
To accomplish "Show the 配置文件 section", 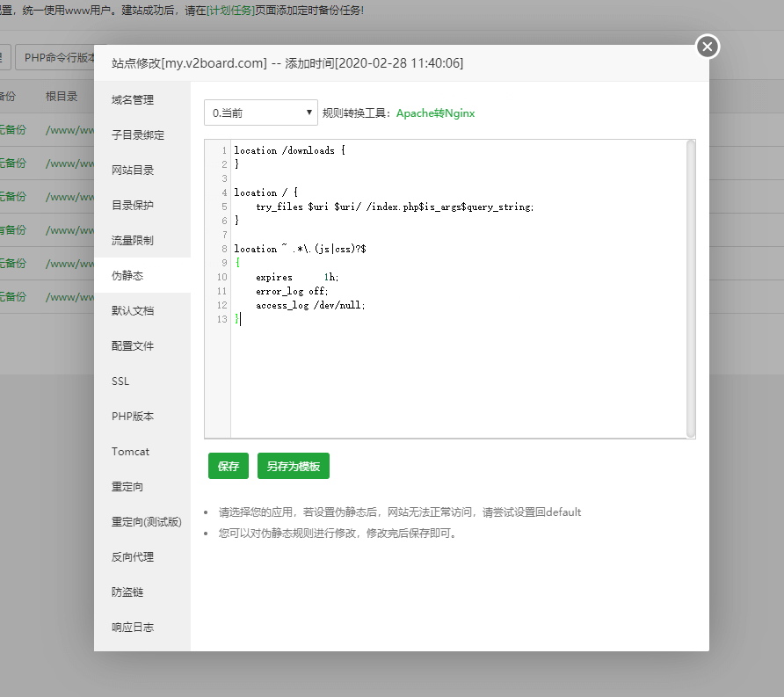I will [133, 346].
